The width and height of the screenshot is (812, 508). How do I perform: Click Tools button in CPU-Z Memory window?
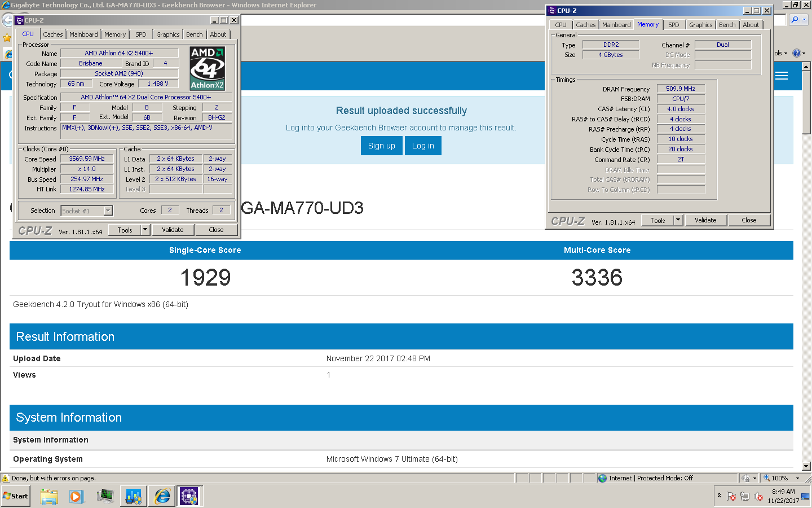click(x=657, y=220)
